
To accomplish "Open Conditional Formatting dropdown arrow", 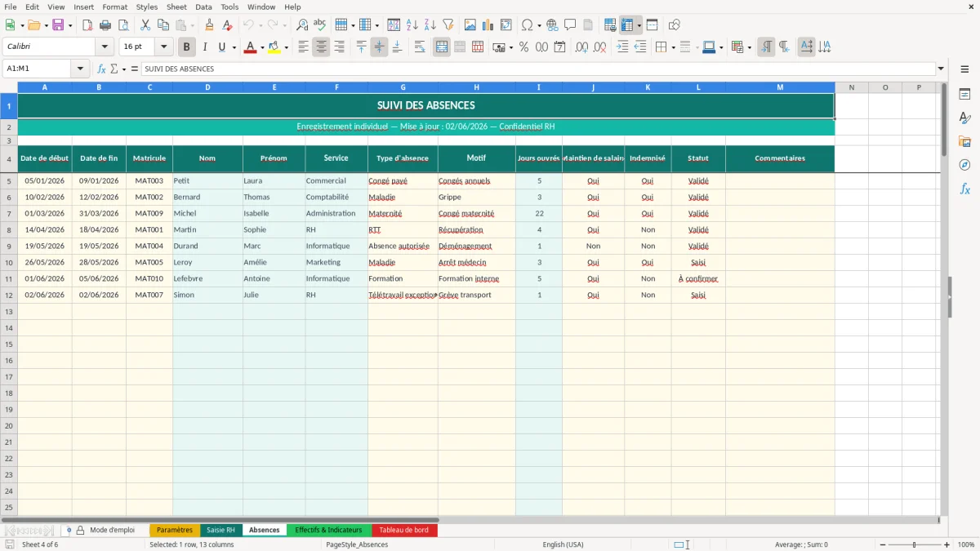I will click(x=749, y=47).
